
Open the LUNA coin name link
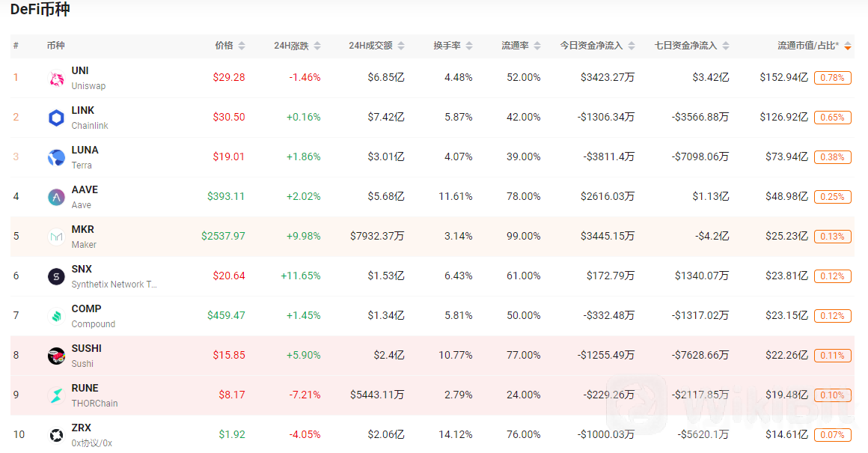pos(85,150)
